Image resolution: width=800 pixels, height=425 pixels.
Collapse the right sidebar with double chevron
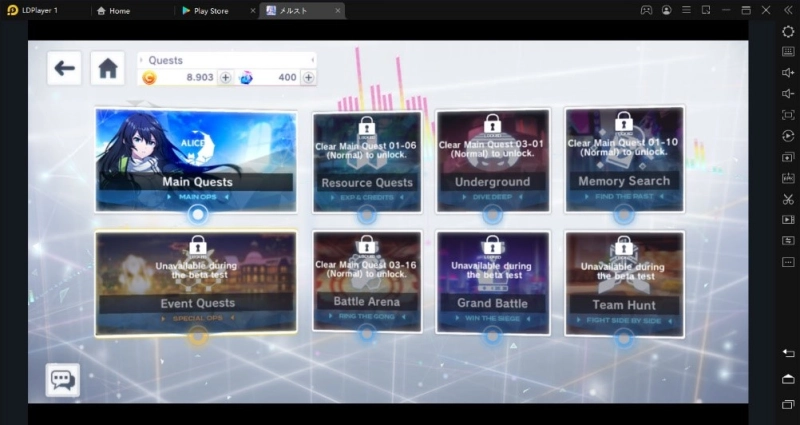click(x=788, y=10)
